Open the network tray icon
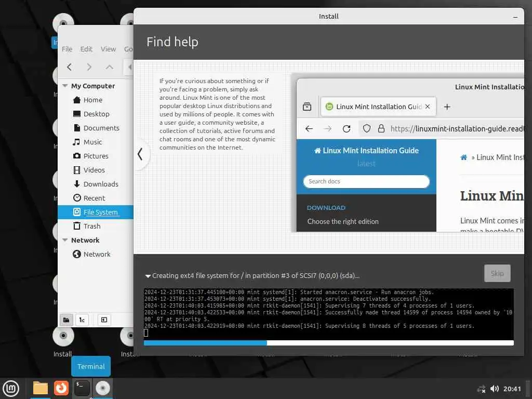 pyautogui.click(x=481, y=389)
